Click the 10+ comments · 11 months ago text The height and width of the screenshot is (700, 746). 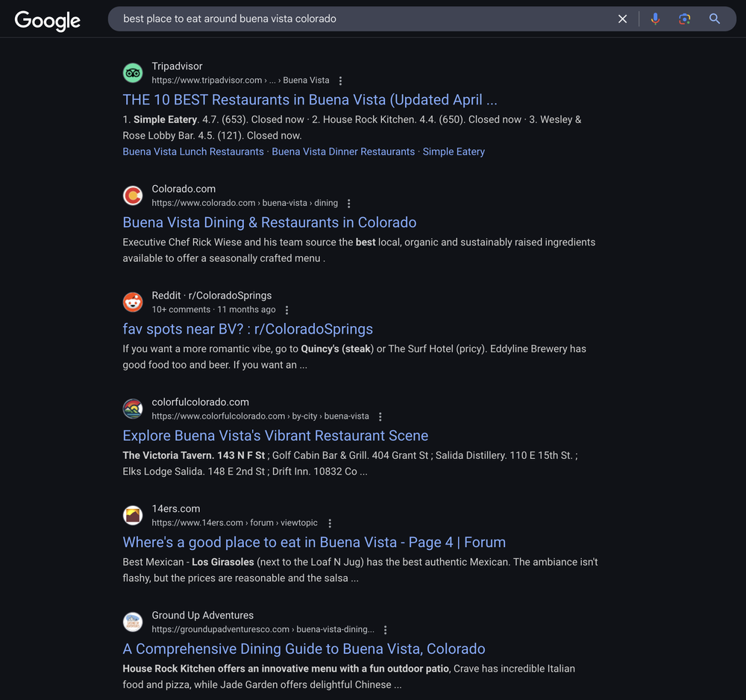point(213,310)
